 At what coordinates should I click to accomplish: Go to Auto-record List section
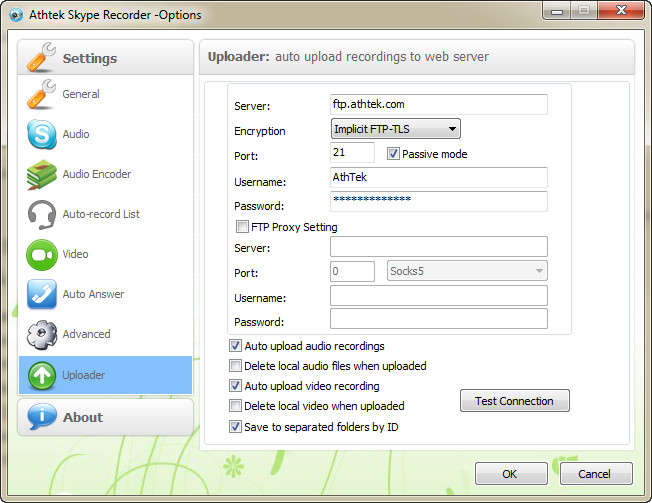pyautogui.click(x=105, y=215)
